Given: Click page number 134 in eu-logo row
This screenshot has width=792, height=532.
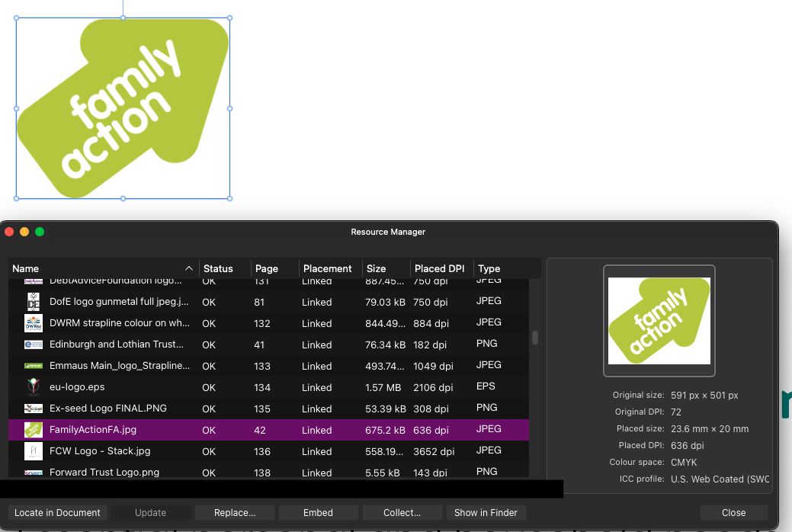Looking at the screenshot, I should coord(262,387).
